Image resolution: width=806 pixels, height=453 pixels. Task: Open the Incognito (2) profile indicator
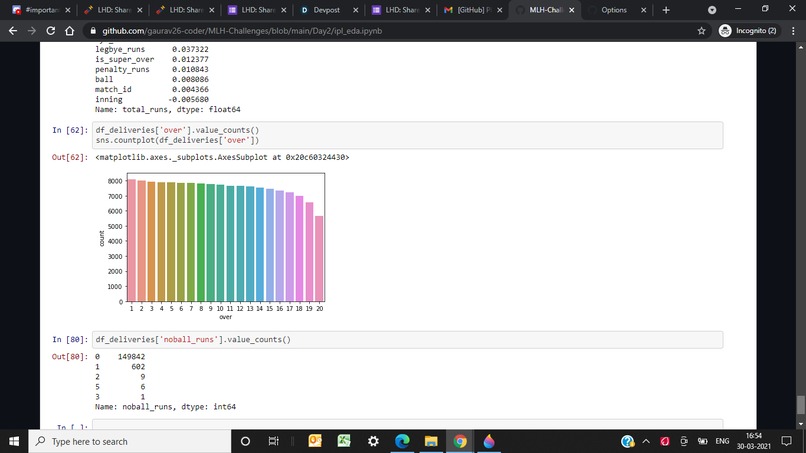click(748, 31)
